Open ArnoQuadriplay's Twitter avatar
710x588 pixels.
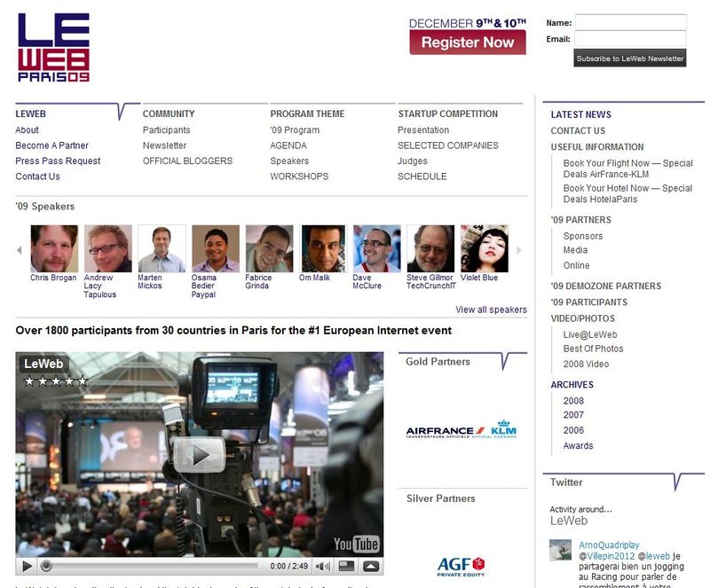pyautogui.click(x=560, y=550)
